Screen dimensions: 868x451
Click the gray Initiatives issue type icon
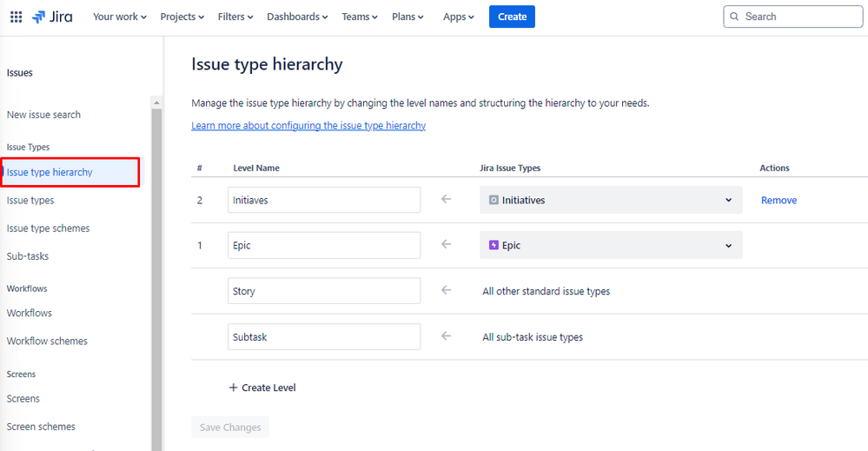click(494, 200)
